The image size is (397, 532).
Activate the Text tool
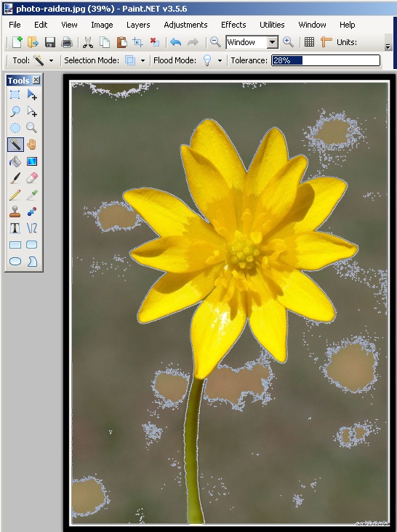point(15,228)
